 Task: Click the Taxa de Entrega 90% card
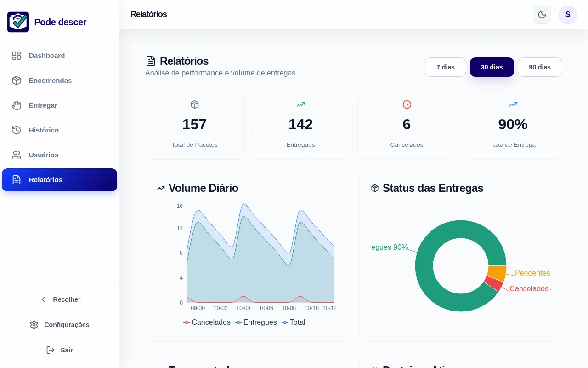point(513,125)
